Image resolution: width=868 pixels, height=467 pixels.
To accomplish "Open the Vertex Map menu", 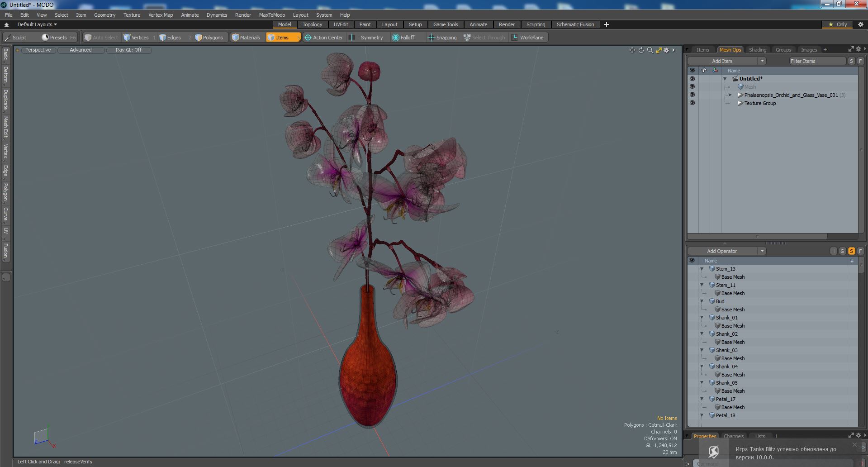I will [161, 15].
